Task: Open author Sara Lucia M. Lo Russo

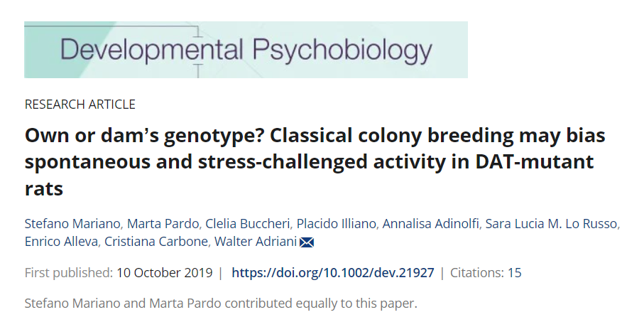Action: coord(551,224)
